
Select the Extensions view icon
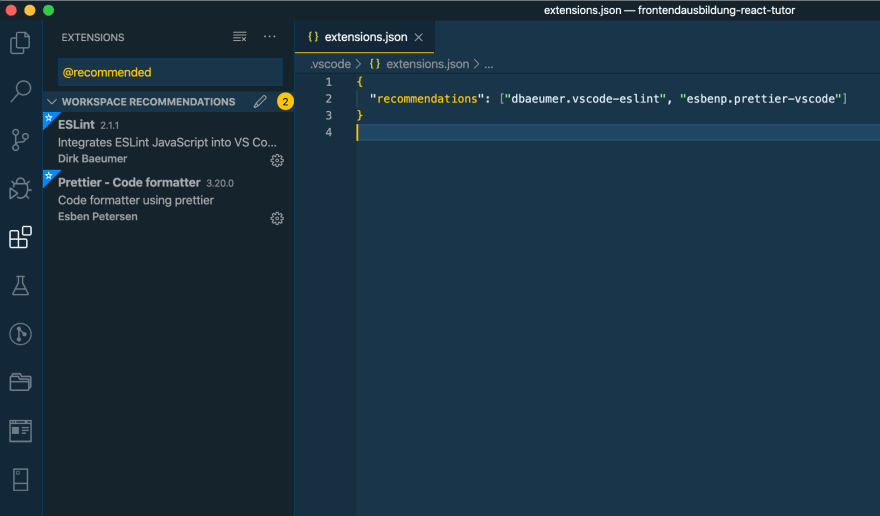(x=20, y=237)
